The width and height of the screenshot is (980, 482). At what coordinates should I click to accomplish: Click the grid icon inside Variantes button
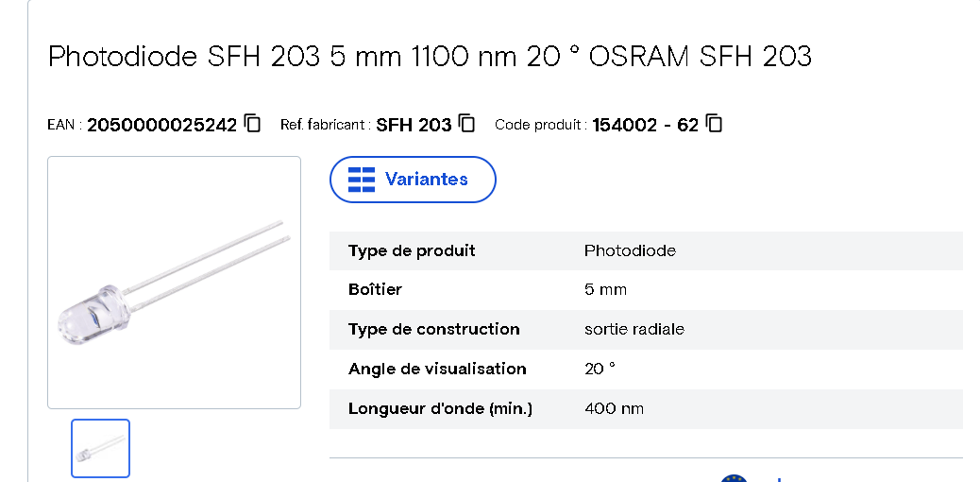point(362,179)
